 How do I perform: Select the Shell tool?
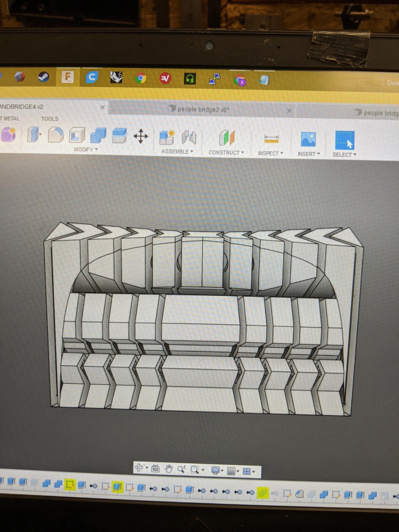tap(77, 137)
